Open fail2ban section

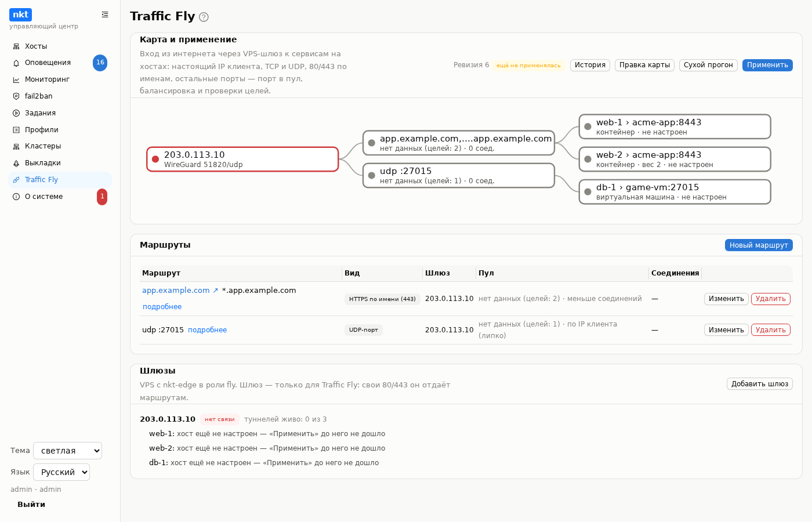[x=60, y=96]
